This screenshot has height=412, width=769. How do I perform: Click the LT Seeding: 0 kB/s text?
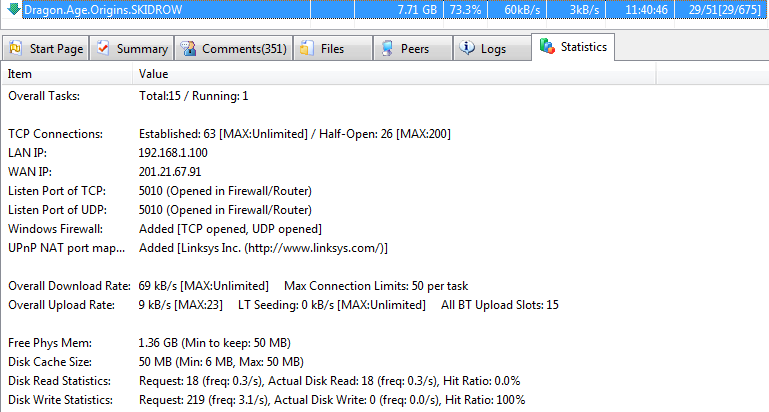click(332, 305)
